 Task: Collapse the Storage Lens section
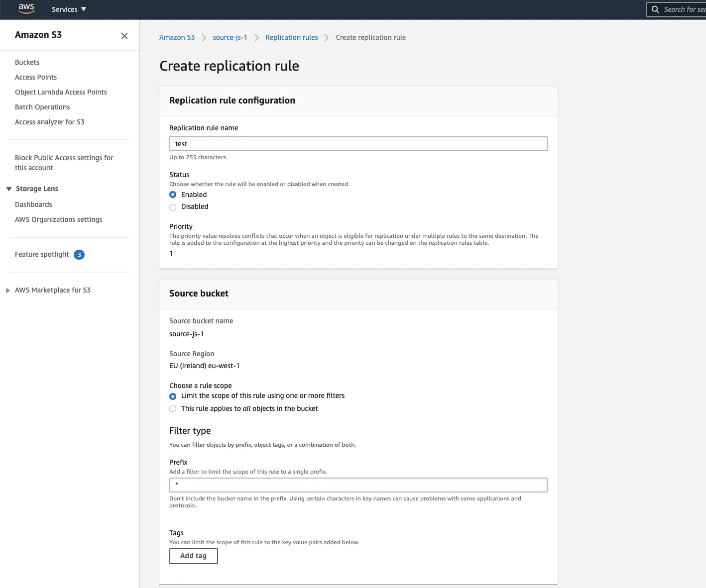click(9, 189)
